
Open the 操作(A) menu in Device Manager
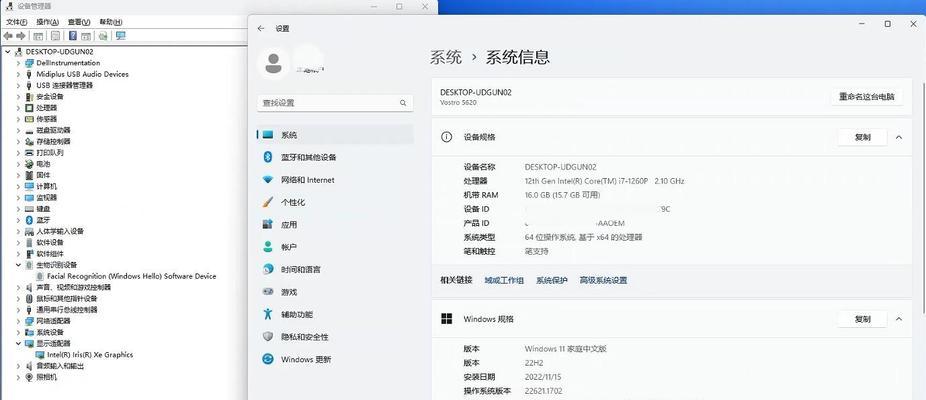47,22
